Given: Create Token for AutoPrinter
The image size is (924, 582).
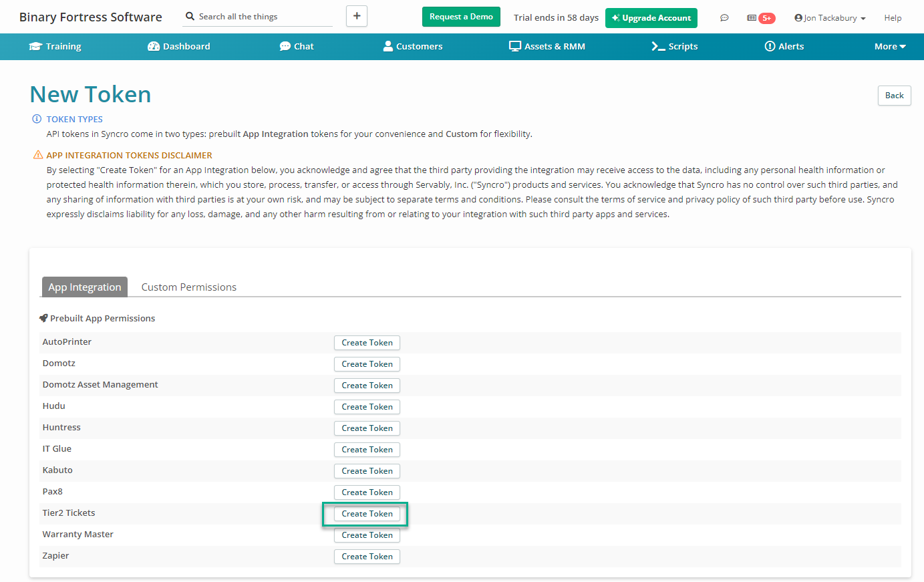Looking at the screenshot, I should pos(367,343).
